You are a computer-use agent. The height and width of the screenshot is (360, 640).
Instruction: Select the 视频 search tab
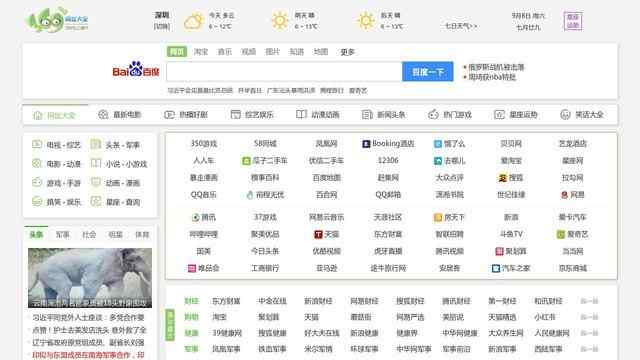pyautogui.click(x=249, y=52)
